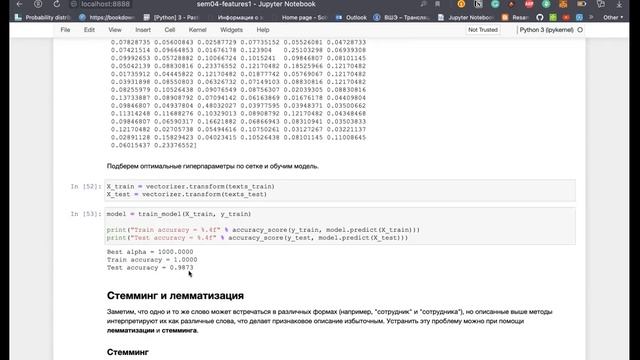Open the Cell menu in Jupyter
Image resolution: width=640 pixels, height=360 pixels.
click(170, 30)
